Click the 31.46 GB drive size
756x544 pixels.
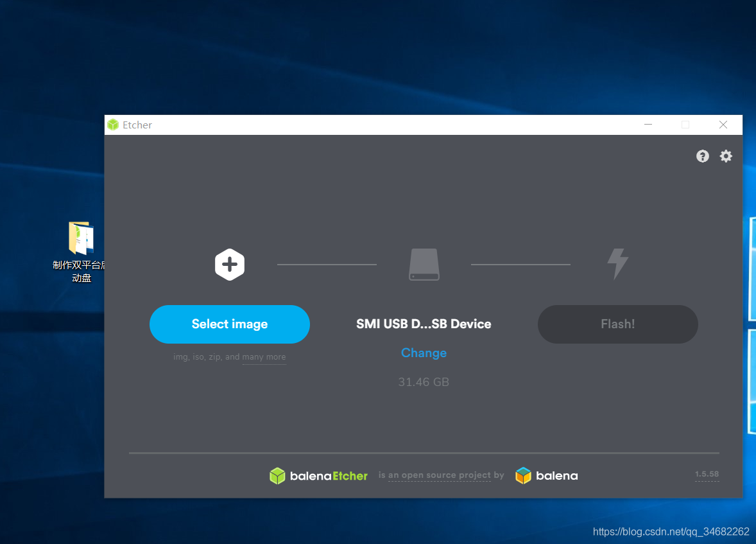pos(424,382)
